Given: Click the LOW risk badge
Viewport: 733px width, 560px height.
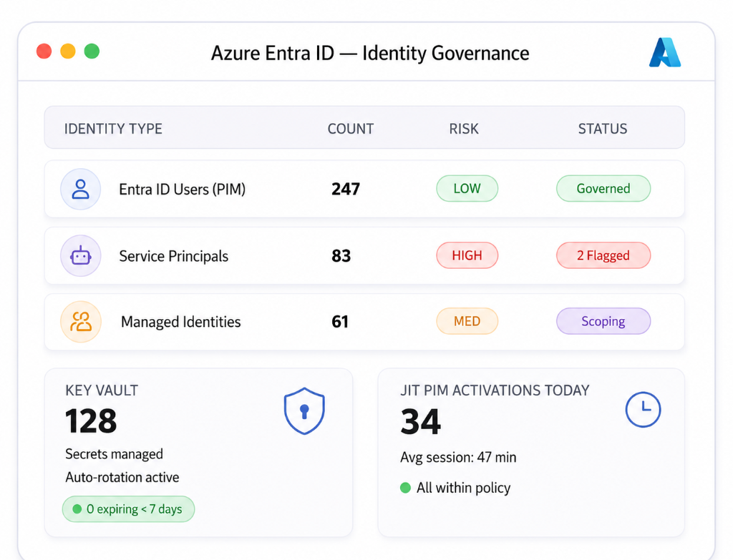Looking at the screenshot, I should click(467, 188).
